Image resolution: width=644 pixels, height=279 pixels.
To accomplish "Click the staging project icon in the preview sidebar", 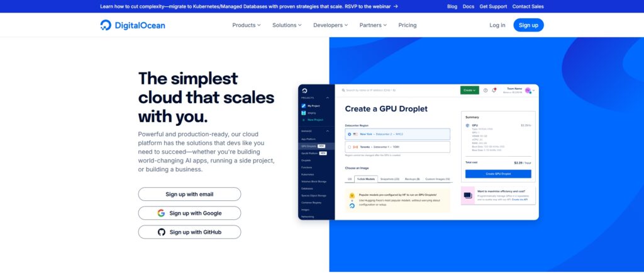I will (x=304, y=113).
